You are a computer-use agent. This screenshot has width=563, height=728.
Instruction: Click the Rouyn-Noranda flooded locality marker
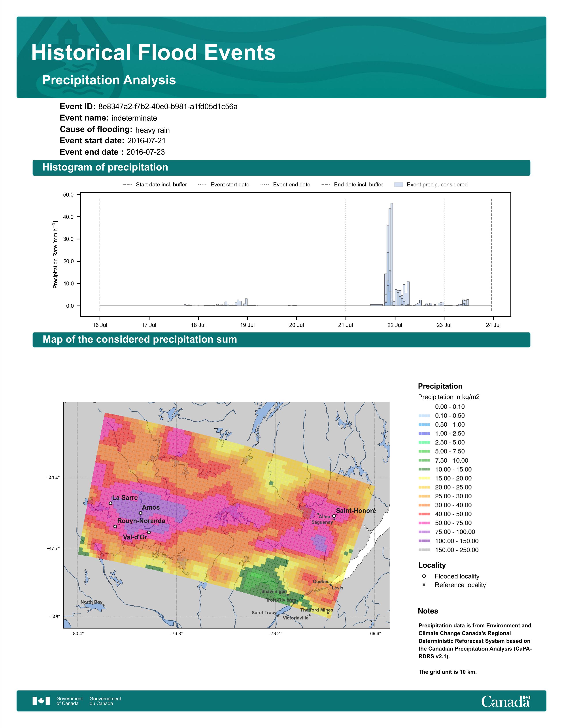[115, 526]
